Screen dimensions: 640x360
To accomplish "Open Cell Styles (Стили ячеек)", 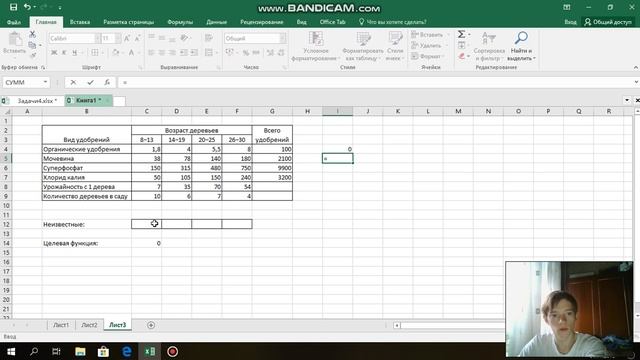I will [395, 46].
